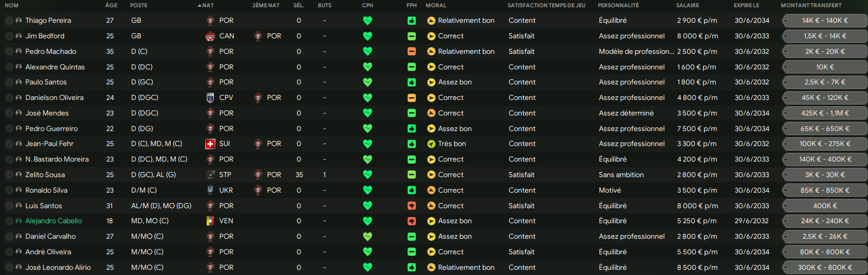Tick the selection checkbox beside Thiago Pereira
This screenshot has height=275, width=868.
click(9, 21)
